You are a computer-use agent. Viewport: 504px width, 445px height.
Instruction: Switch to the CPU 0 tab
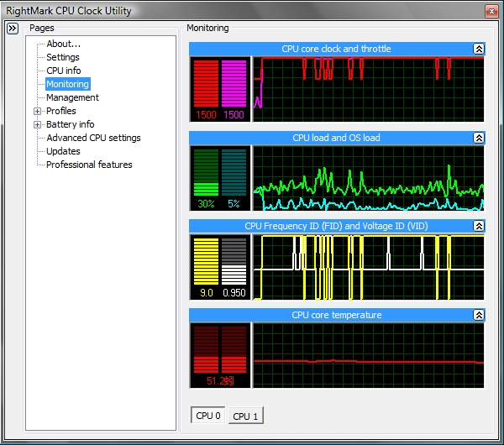point(208,416)
